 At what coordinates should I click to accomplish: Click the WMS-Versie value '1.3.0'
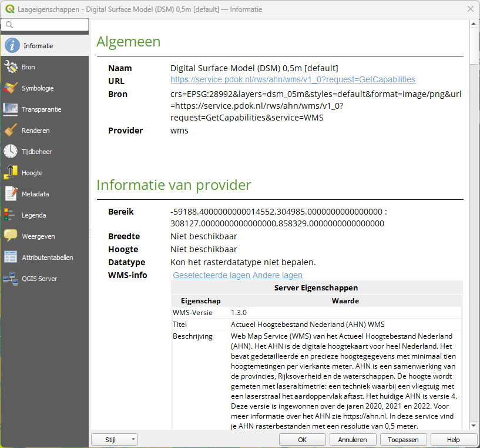pos(239,313)
